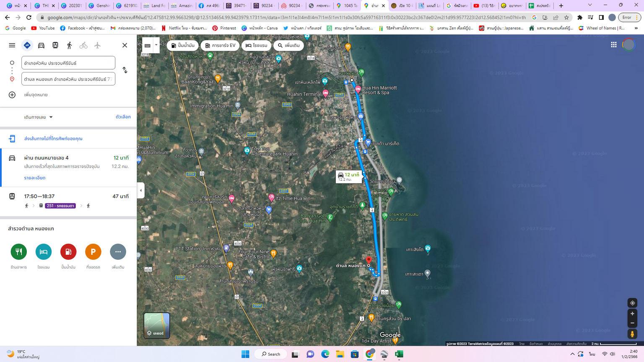Select the red destination pin at หนองแก
Screen dimensions: 644x362
(369, 261)
